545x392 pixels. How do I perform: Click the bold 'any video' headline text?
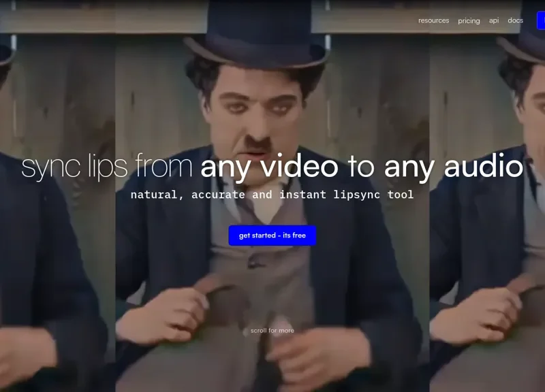pyautogui.click(x=269, y=167)
